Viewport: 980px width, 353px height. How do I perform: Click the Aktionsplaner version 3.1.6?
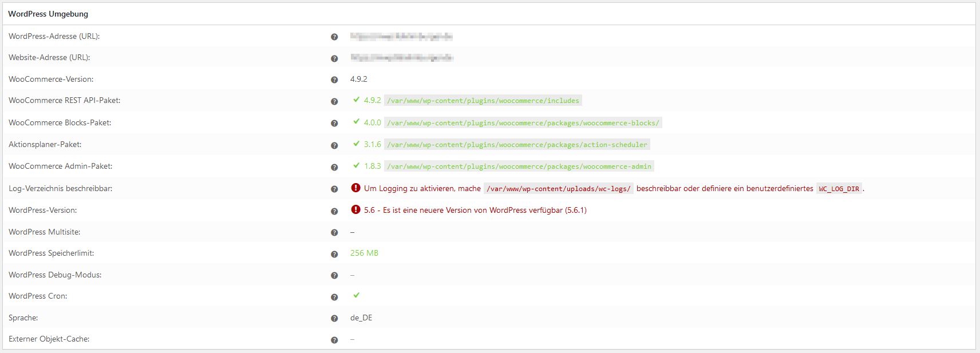pyautogui.click(x=373, y=144)
